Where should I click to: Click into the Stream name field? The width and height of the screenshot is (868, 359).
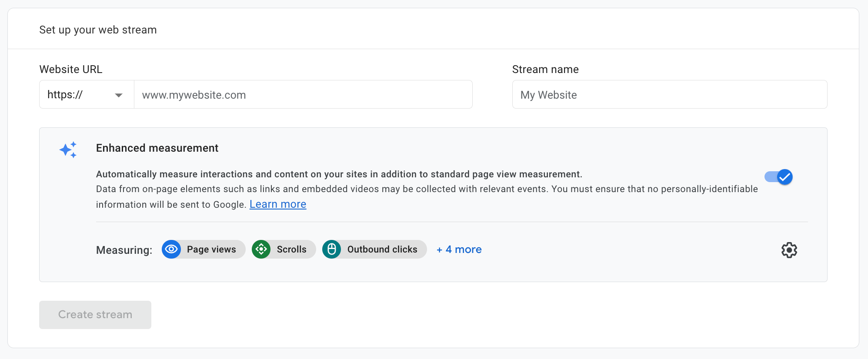[669, 95]
